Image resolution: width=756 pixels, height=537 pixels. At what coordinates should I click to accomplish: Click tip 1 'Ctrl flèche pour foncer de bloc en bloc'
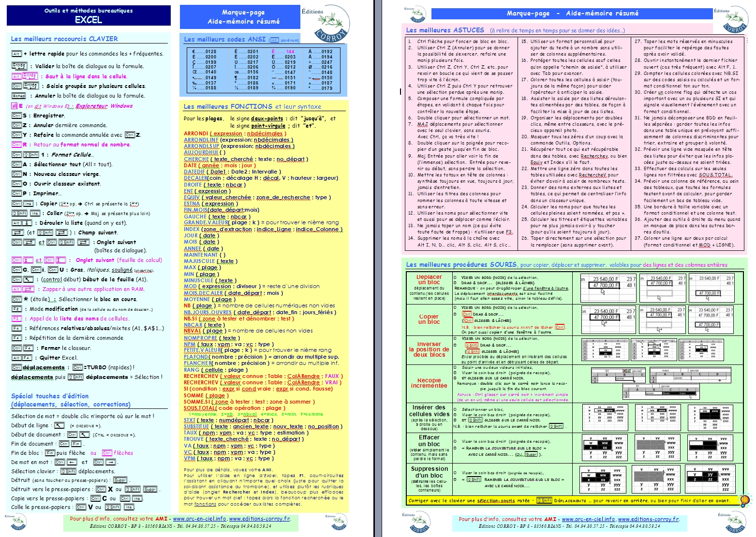pyautogui.click(x=458, y=42)
